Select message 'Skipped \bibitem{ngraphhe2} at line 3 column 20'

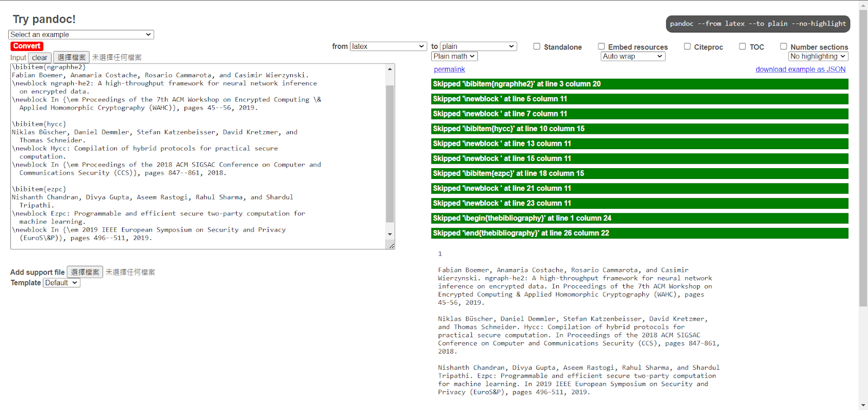pyautogui.click(x=640, y=84)
